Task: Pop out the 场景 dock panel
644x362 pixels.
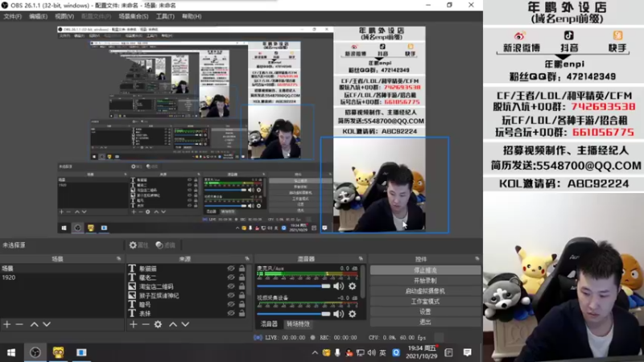Action: pyautogui.click(x=118, y=258)
